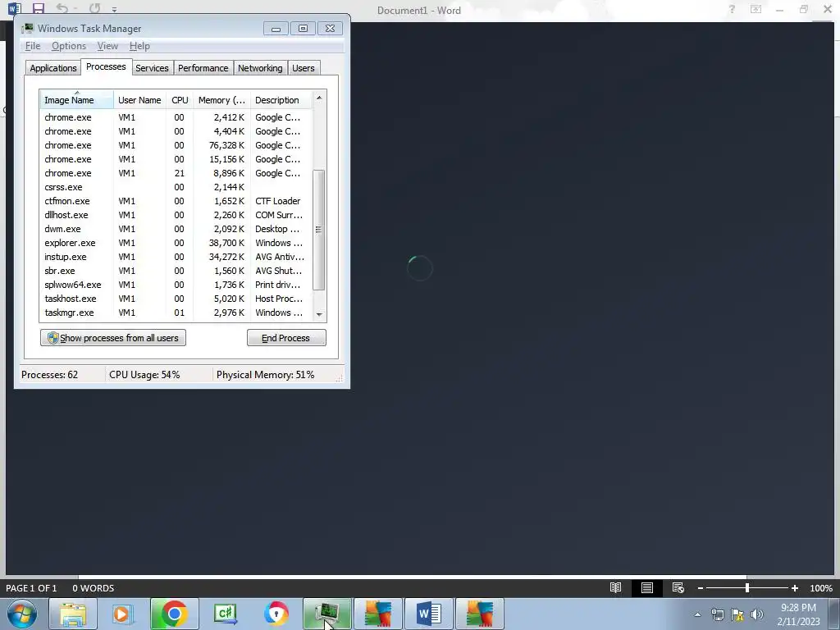The height and width of the screenshot is (630, 840).
Task: Select the splwow64.exe process
Action: (176, 285)
